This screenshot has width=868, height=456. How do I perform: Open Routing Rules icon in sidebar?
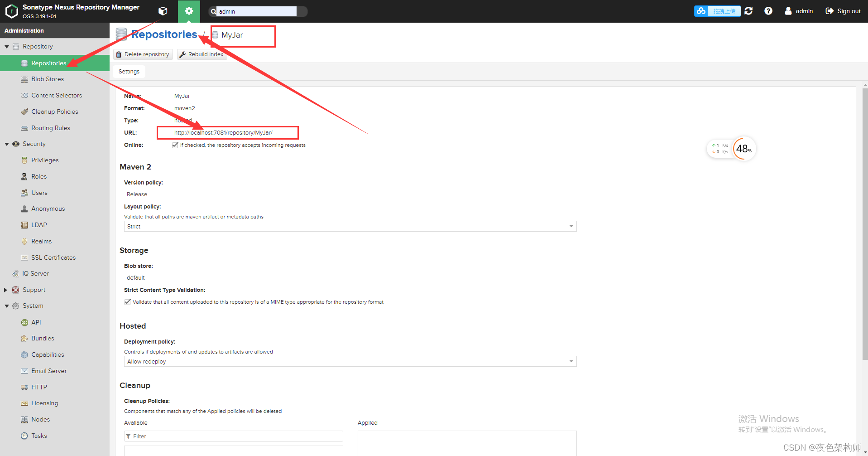click(24, 128)
